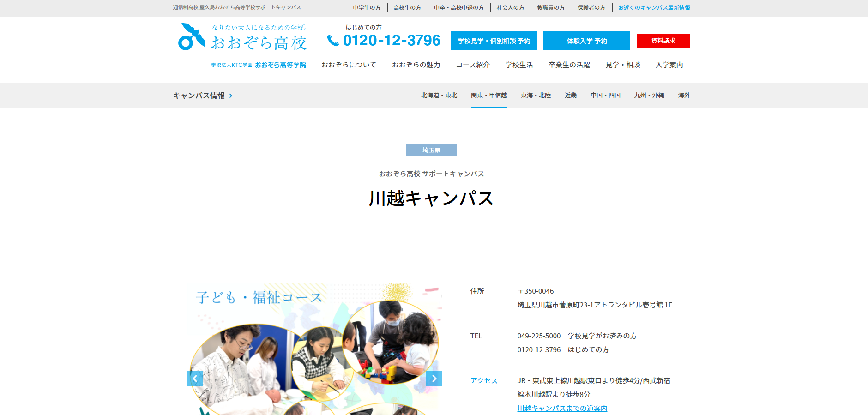Click the 子ども・福祉コース slide image

pyautogui.click(x=314, y=346)
